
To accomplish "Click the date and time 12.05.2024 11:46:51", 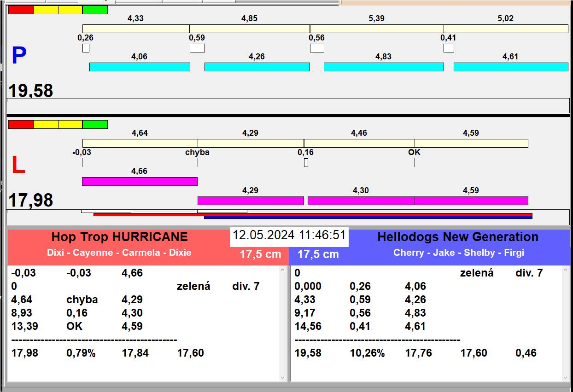I will 289,235.
